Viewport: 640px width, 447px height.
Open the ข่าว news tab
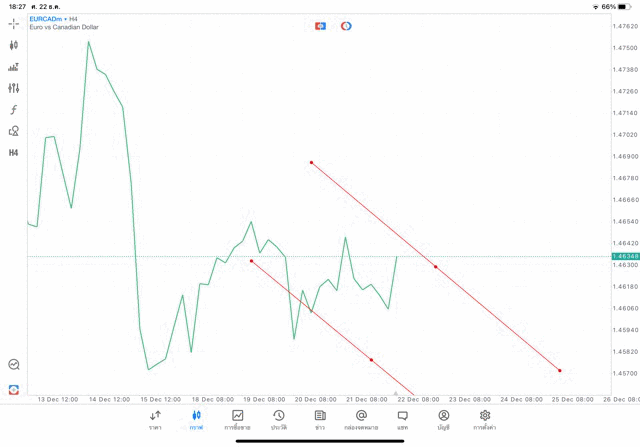click(x=320, y=419)
